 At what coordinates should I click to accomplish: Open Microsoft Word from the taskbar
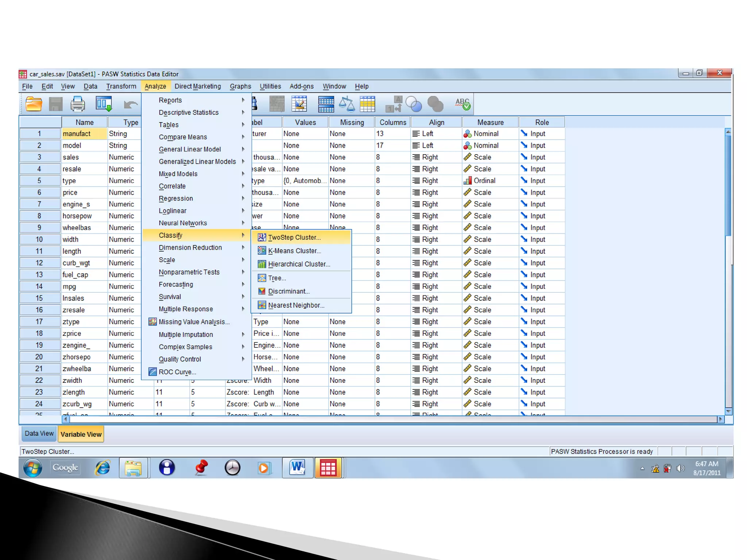point(297,467)
